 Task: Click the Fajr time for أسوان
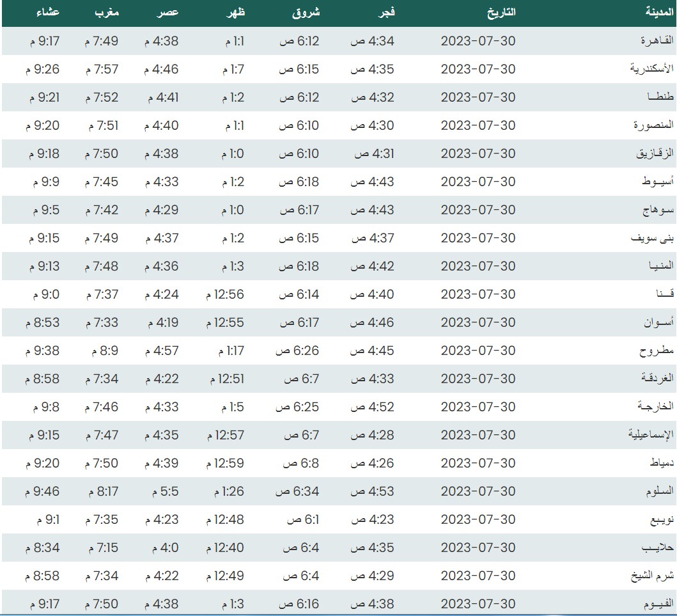(x=373, y=322)
